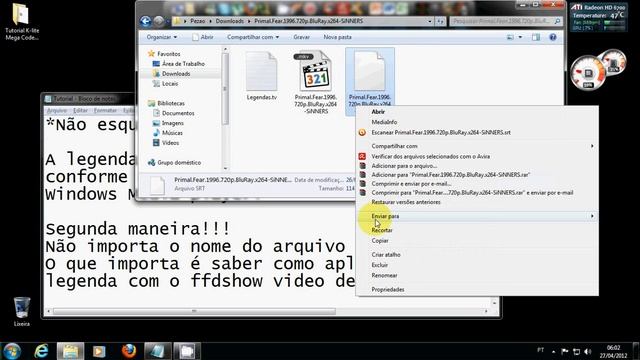This screenshot has height=360, width=640.
Task: Click the Action Center flag tray icon
Action: point(565,351)
